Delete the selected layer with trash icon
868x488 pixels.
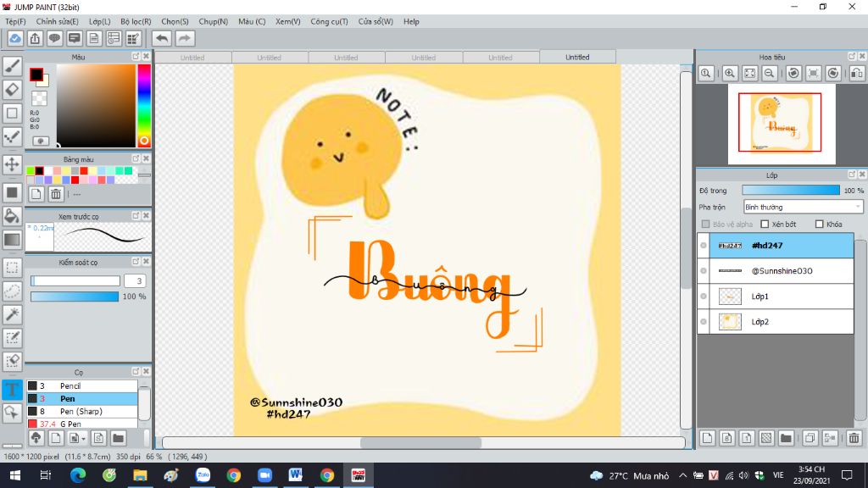(854, 438)
